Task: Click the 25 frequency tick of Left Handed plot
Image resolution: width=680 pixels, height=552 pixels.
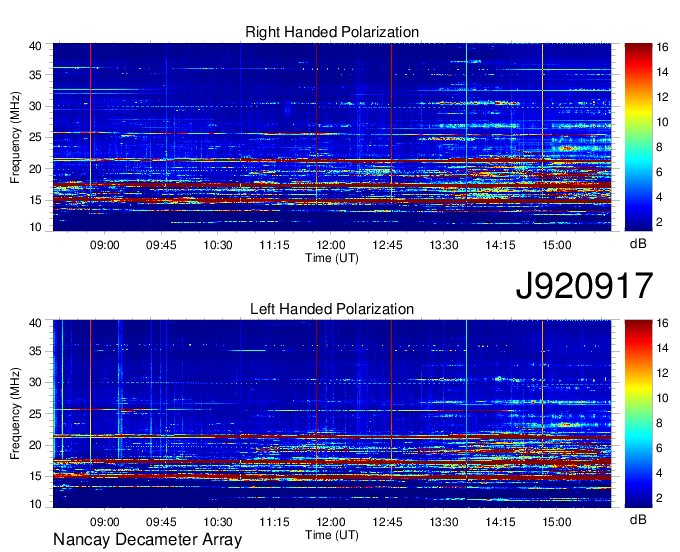Action: [35, 414]
